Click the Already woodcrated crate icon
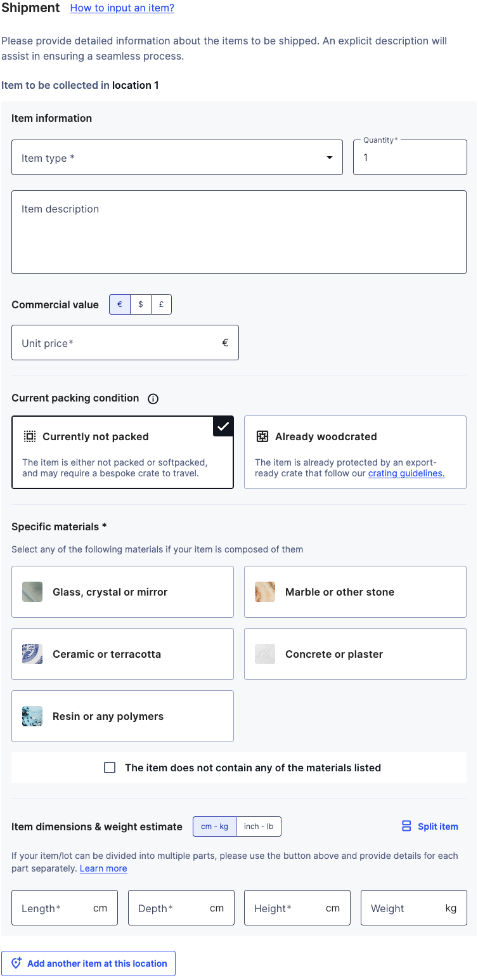The height and width of the screenshot is (980, 478). [x=262, y=436]
